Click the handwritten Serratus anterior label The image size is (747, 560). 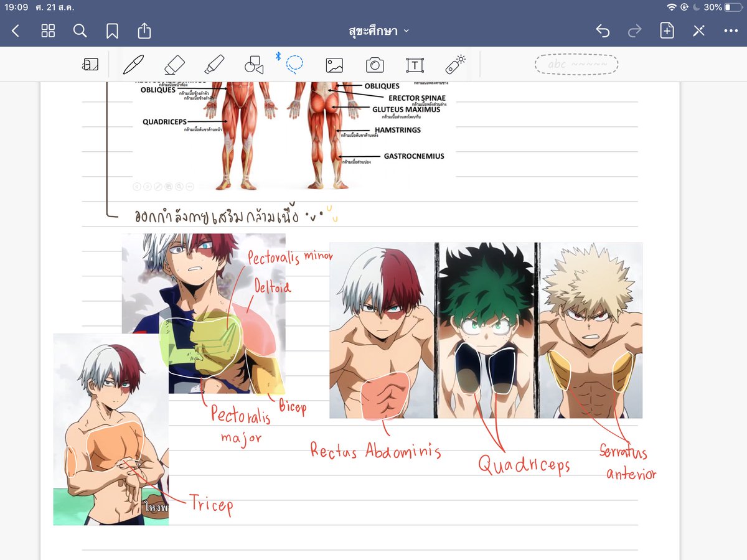pyautogui.click(x=627, y=462)
